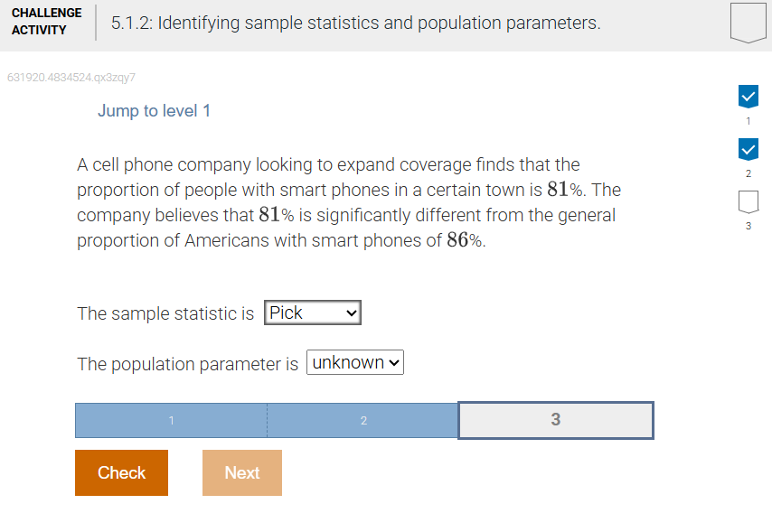Click the Next button
This screenshot has height=532, width=772.
pyautogui.click(x=241, y=472)
